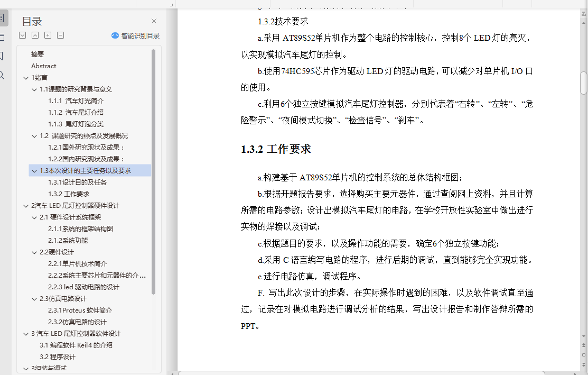Click the outline pane scrollbar thumb
Screen dimensions: 588x375
[153, 171]
